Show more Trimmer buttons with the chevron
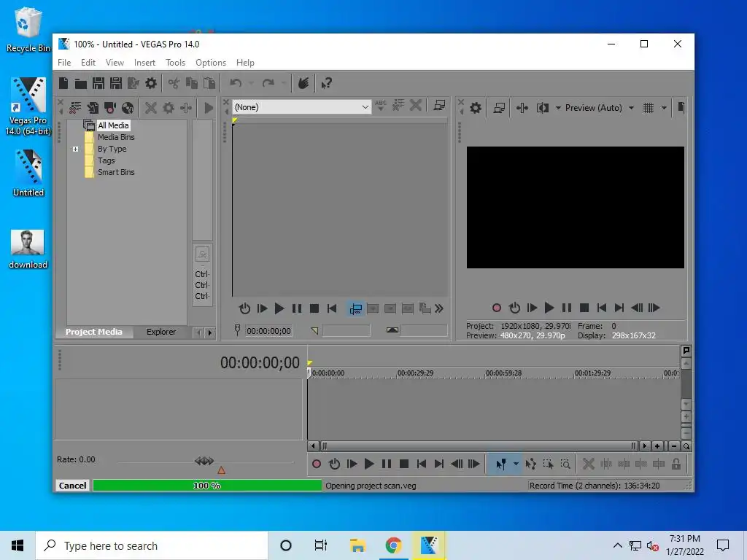The image size is (747, 560). (439, 308)
